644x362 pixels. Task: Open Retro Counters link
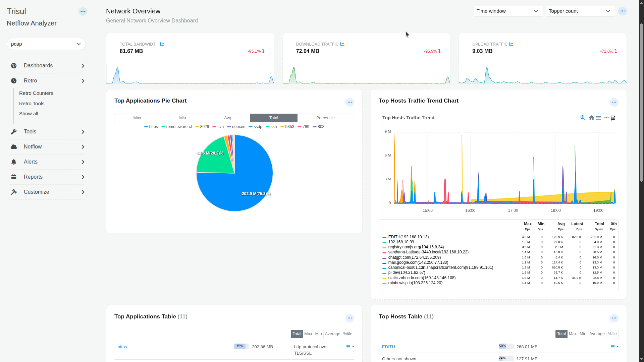36,94
